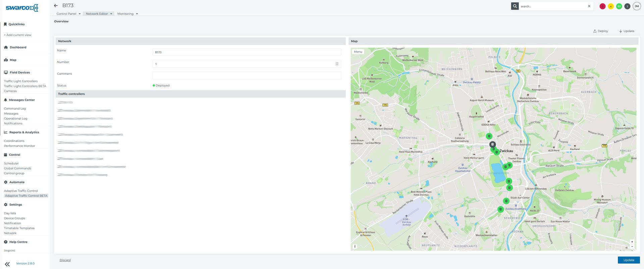Zoom in on the map

pos(632,242)
